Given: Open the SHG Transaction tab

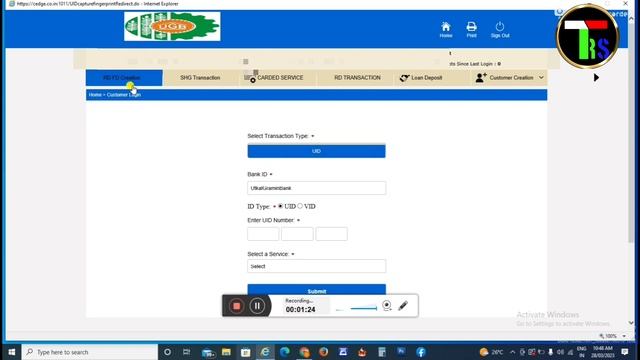Looking at the screenshot, I should [x=200, y=78].
